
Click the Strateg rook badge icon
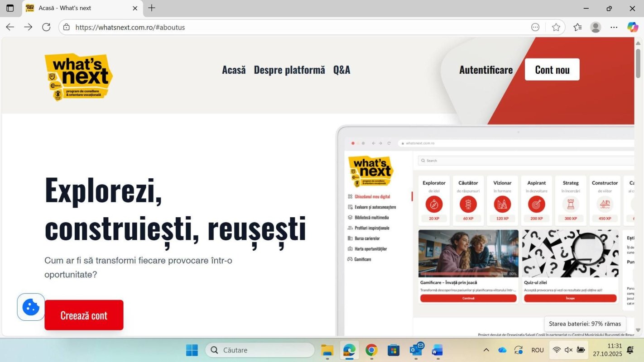570,205
